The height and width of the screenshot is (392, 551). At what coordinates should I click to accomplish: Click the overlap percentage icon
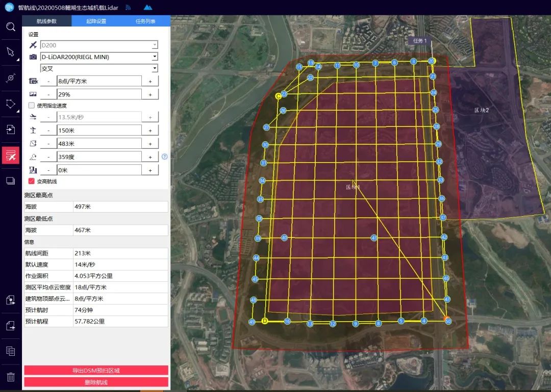point(33,94)
